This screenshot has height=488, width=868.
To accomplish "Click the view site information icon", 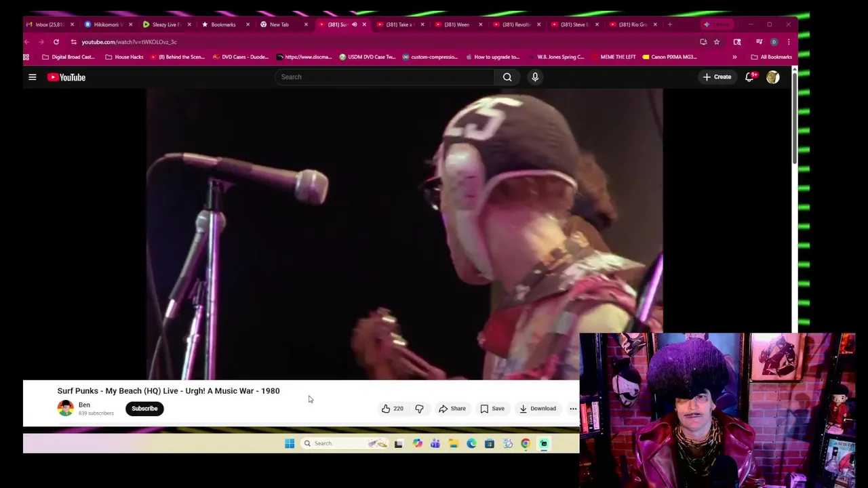I will [x=73, y=42].
